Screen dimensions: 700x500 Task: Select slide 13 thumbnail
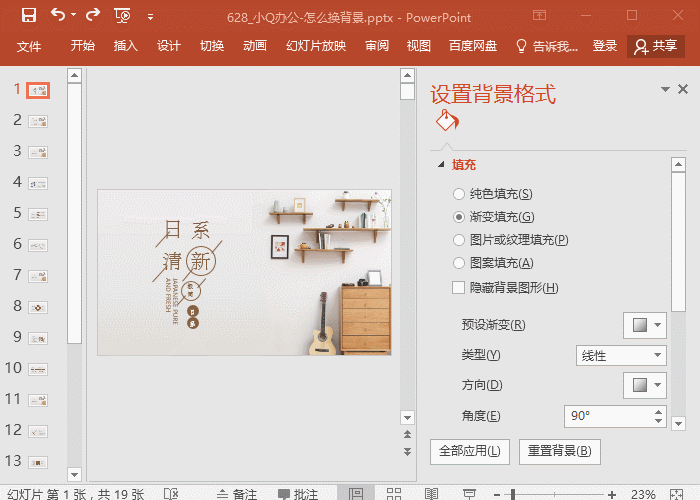click(x=38, y=462)
